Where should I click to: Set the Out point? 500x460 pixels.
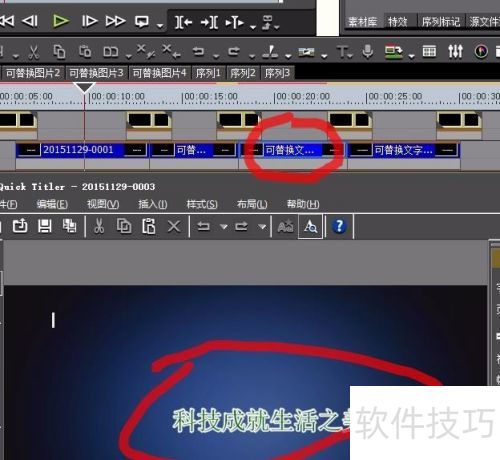coord(209,22)
